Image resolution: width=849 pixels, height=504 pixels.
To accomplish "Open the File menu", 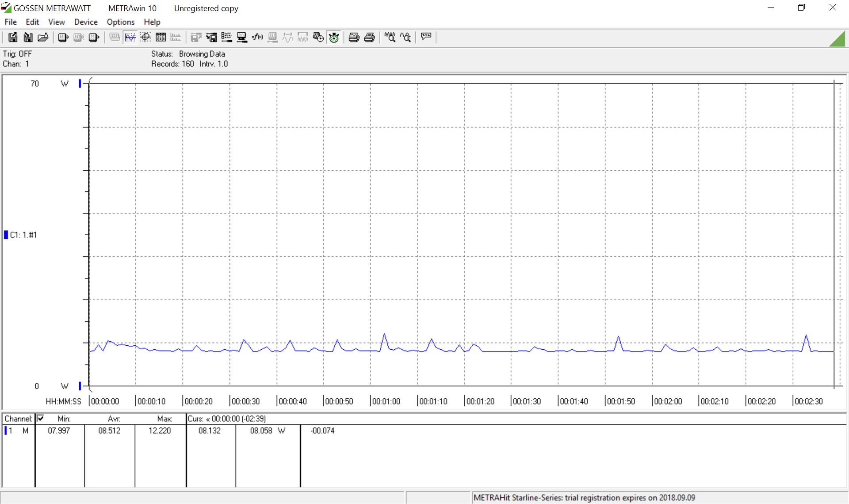I will pos(11,22).
